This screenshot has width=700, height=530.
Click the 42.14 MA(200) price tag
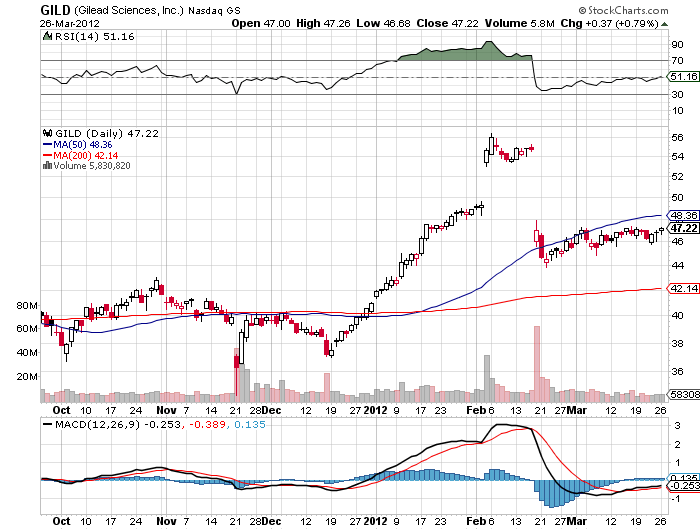click(683, 288)
